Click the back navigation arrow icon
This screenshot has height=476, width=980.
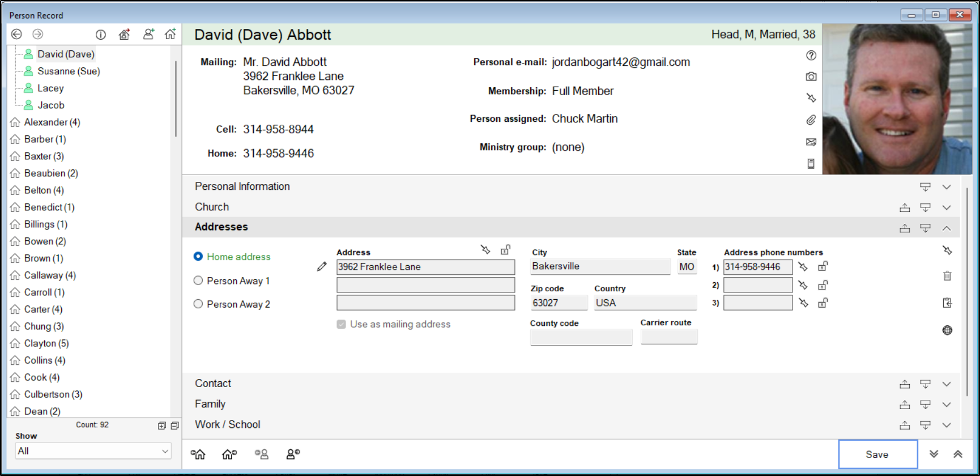click(16, 35)
